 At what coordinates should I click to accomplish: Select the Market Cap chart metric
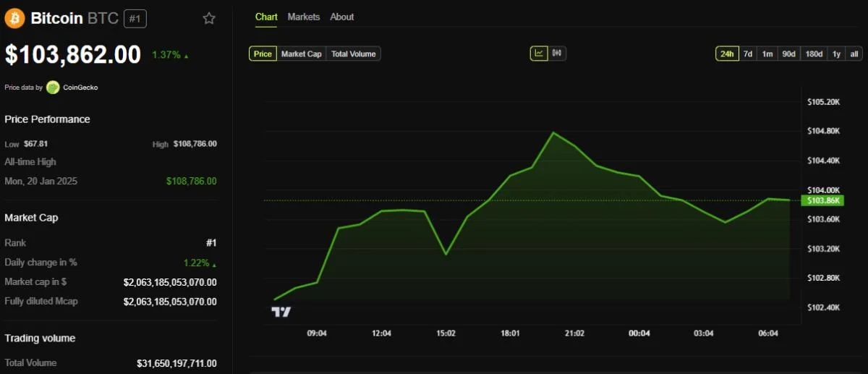tap(302, 54)
